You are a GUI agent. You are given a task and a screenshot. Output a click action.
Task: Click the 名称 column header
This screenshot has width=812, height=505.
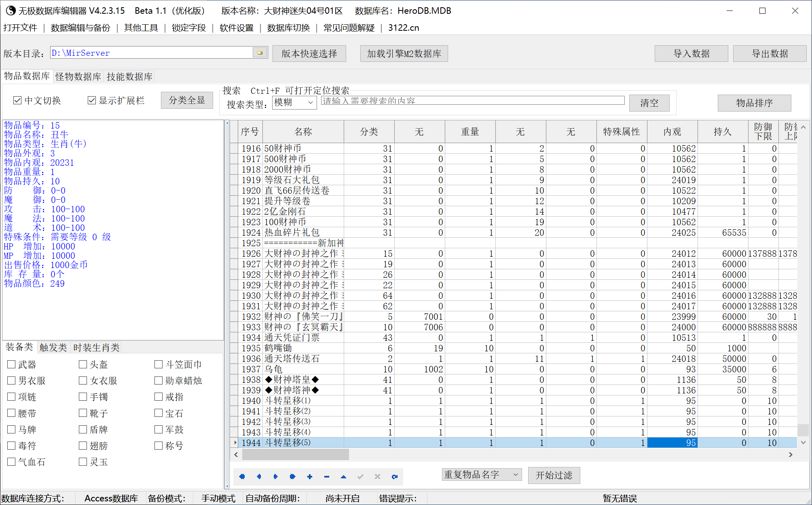pyautogui.click(x=303, y=131)
